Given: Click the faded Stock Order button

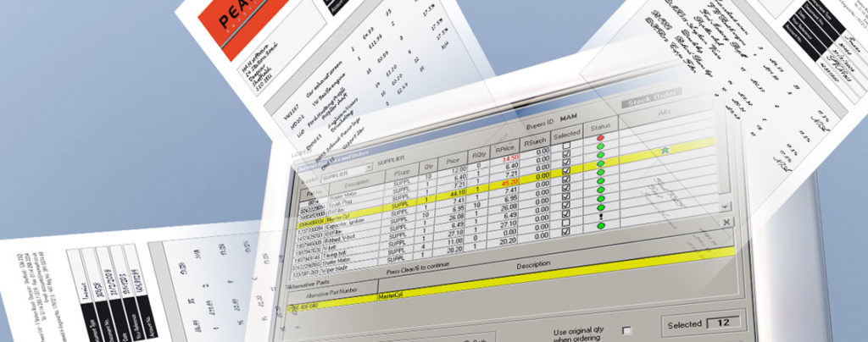Looking at the screenshot, I should click(x=652, y=97).
